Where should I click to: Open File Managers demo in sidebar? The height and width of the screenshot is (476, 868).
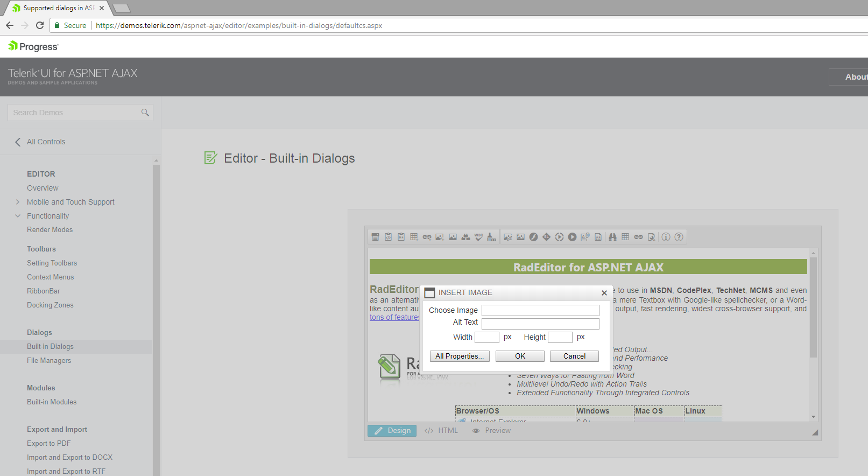(x=49, y=361)
